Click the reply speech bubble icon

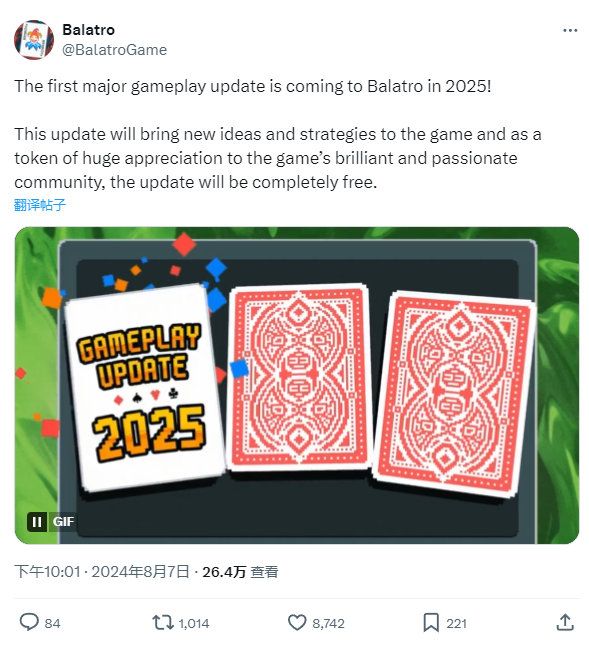29,622
